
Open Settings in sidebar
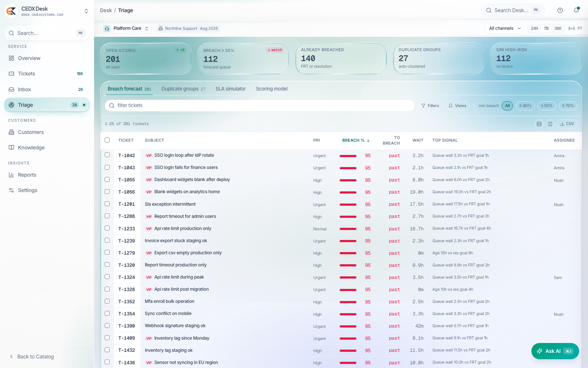pyautogui.click(x=47, y=190)
